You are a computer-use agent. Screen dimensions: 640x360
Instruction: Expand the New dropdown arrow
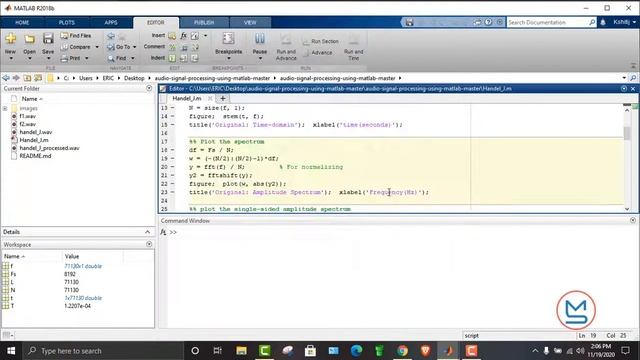(11, 59)
